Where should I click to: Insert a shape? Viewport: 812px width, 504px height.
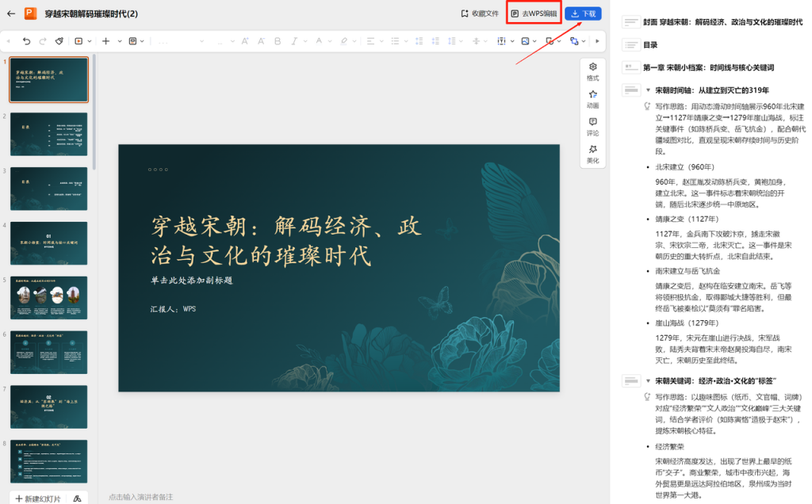[x=550, y=41]
